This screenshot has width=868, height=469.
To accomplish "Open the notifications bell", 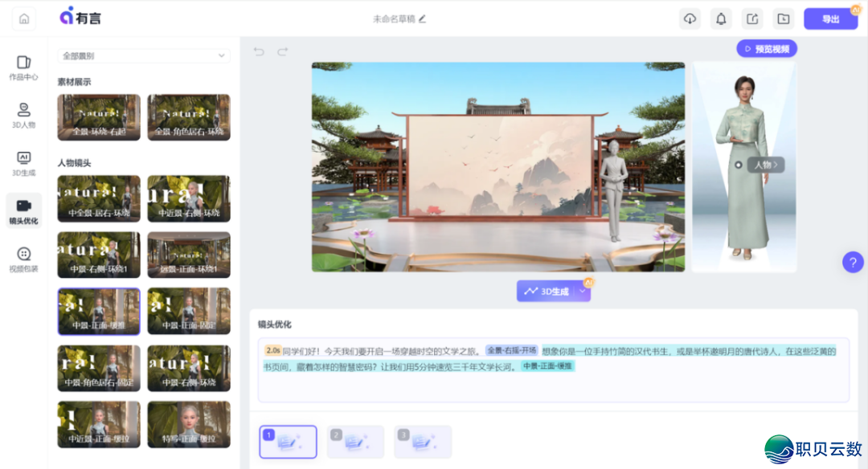I will [x=721, y=18].
